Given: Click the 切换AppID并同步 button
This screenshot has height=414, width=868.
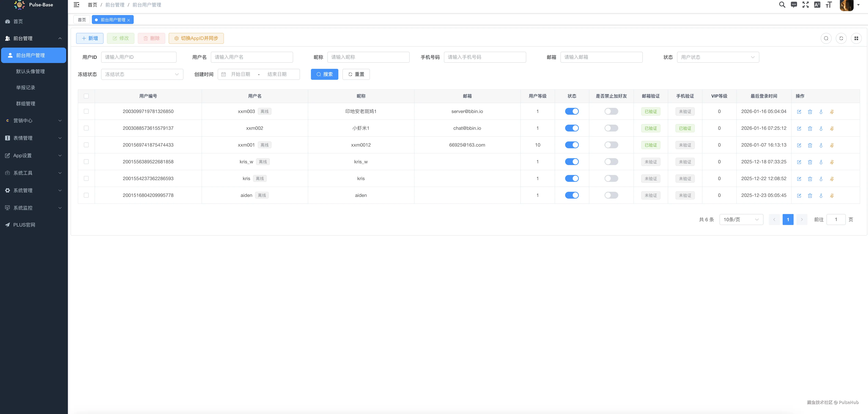Looking at the screenshot, I should pyautogui.click(x=196, y=38).
